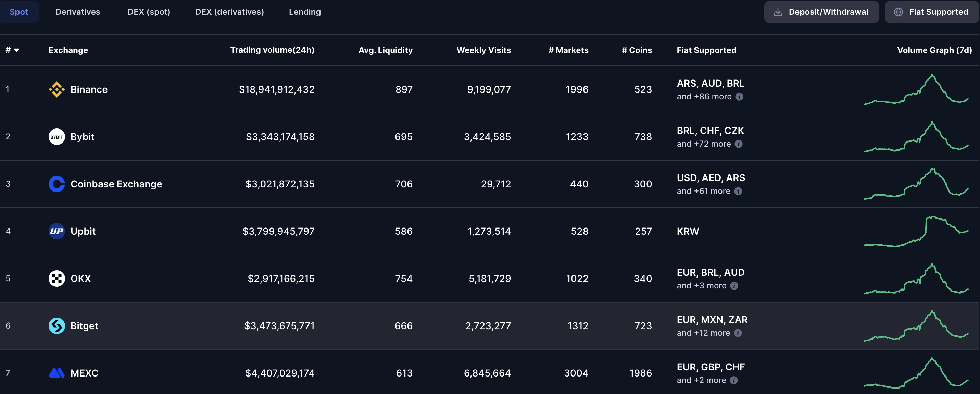
Task: Toggle rank sort arrow in # column
Action: pyautogui.click(x=16, y=50)
